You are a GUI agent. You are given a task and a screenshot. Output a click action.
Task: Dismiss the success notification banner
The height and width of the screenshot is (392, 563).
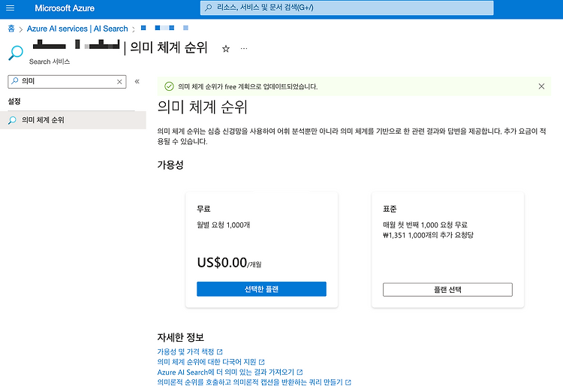541,86
